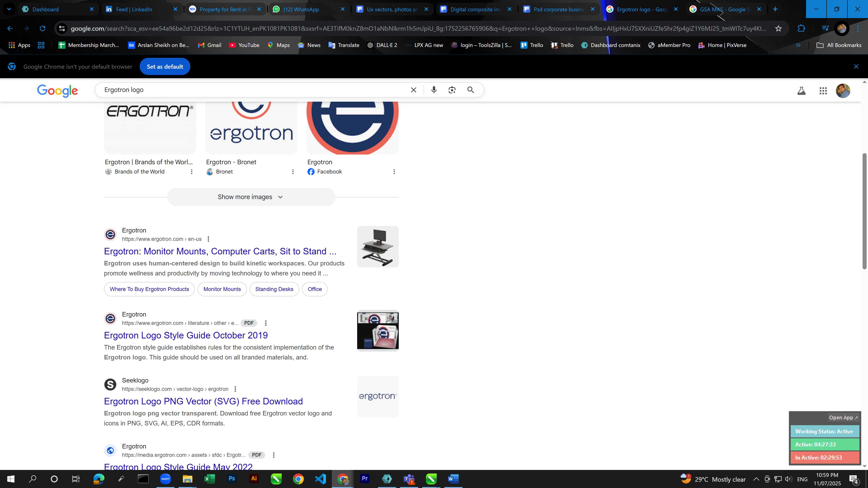Open Adobe Illustrator from the taskbar
Viewport: 868px width, 488px height.
tap(254, 479)
